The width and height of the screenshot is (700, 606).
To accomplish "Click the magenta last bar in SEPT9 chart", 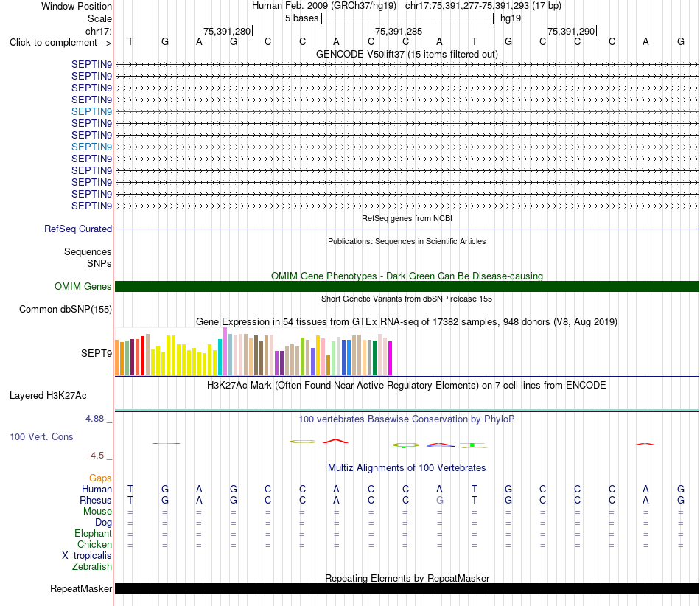I will click(x=391, y=358).
